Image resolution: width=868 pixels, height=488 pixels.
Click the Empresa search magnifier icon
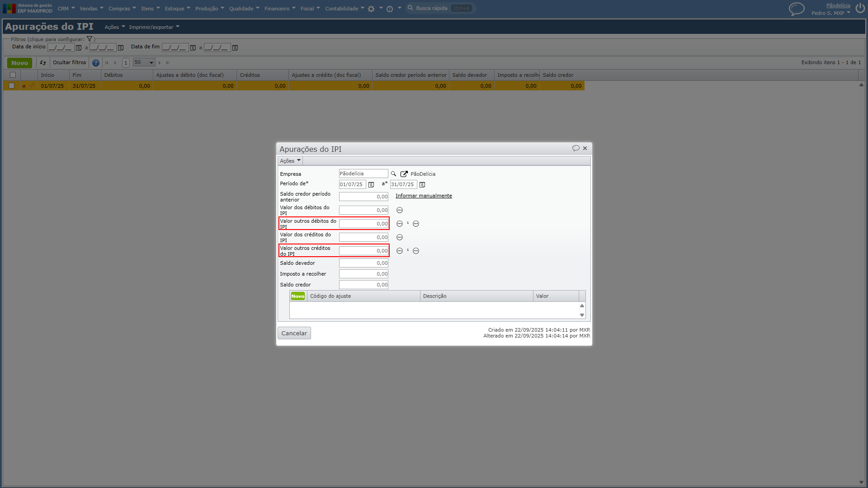tap(393, 174)
